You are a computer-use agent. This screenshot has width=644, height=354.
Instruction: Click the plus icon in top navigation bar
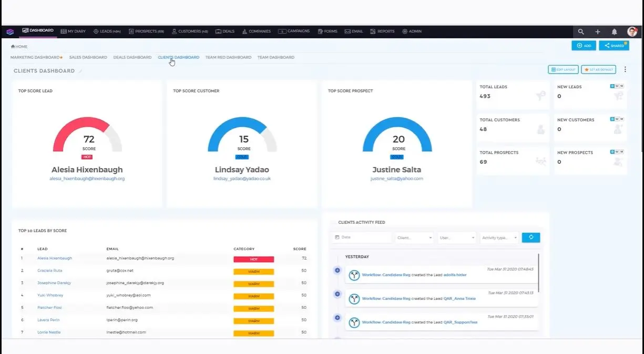[598, 32]
